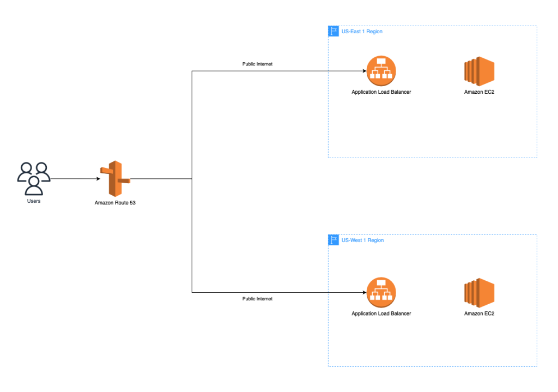Viewport: 558px width, 392px height.
Task: Click the Application Load Balancer icon in US-West 1
Action: point(381,292)
